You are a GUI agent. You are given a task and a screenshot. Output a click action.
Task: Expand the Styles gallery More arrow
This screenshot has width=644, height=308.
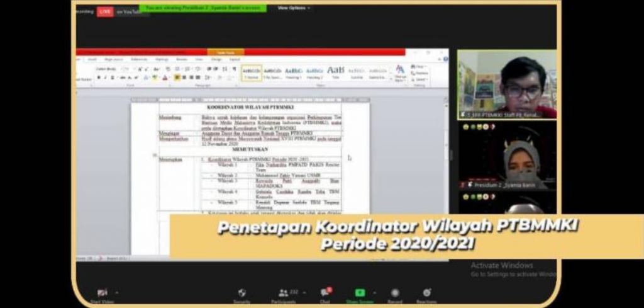[391, 79]
